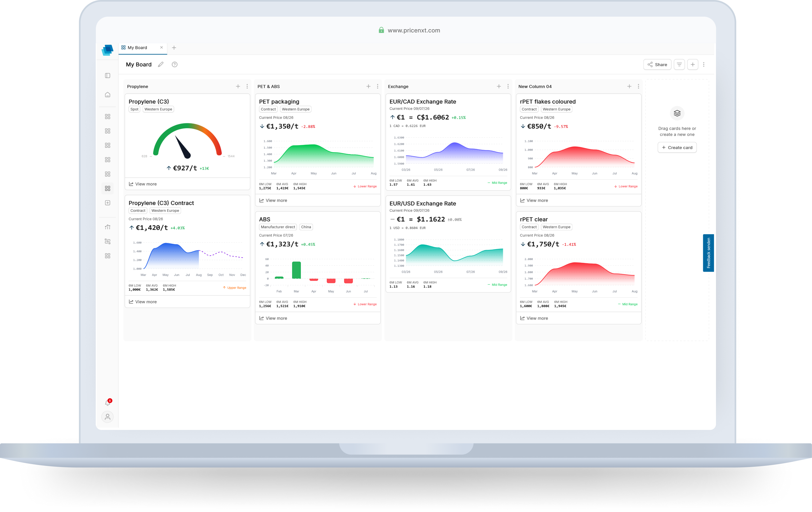
Task: View more on rPET clear card
Action: coord(534,318)
